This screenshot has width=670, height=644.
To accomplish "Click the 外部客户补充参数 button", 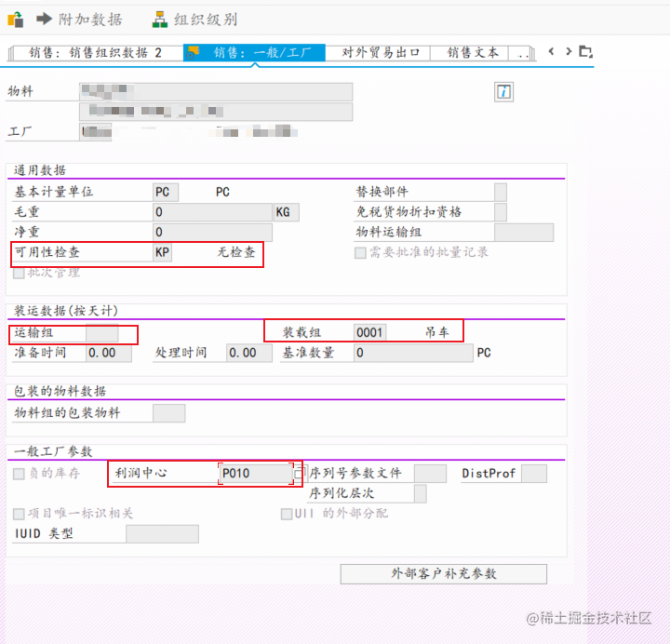I will coord(444,574).
